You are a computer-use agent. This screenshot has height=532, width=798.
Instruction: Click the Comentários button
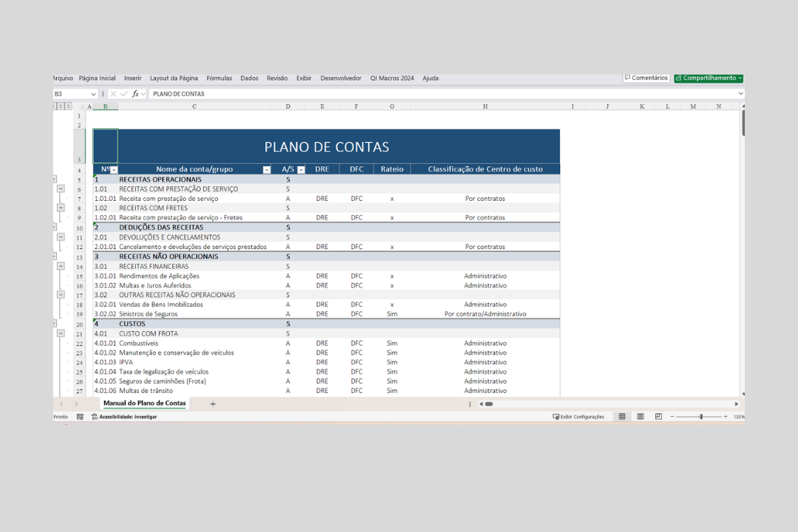coord(647,78)
